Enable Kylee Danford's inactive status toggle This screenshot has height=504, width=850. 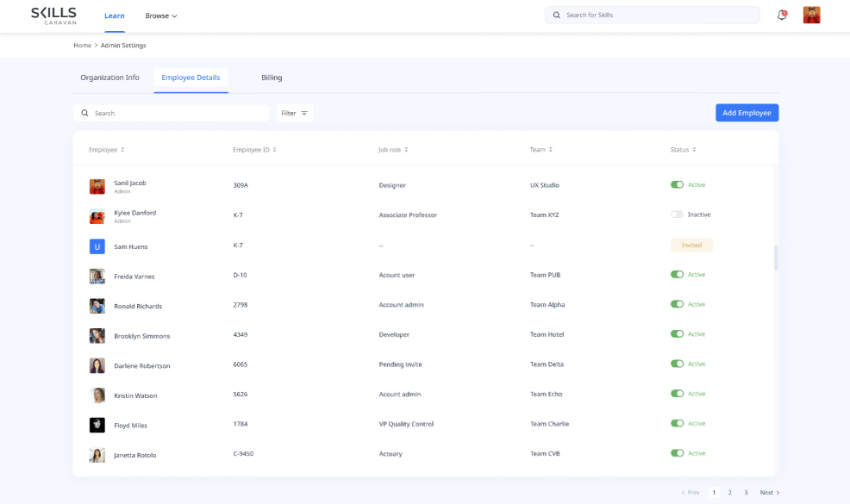click(x=677, y=215)
